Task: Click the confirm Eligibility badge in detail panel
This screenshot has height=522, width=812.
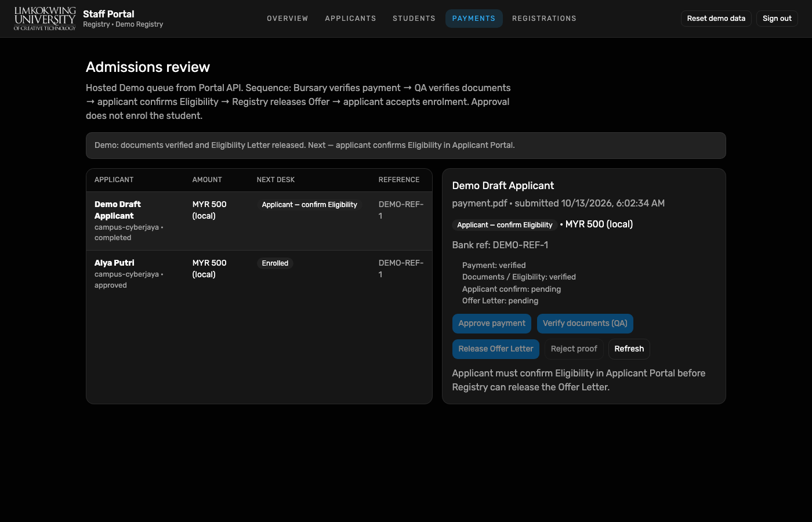Action: tap(505, 225)
